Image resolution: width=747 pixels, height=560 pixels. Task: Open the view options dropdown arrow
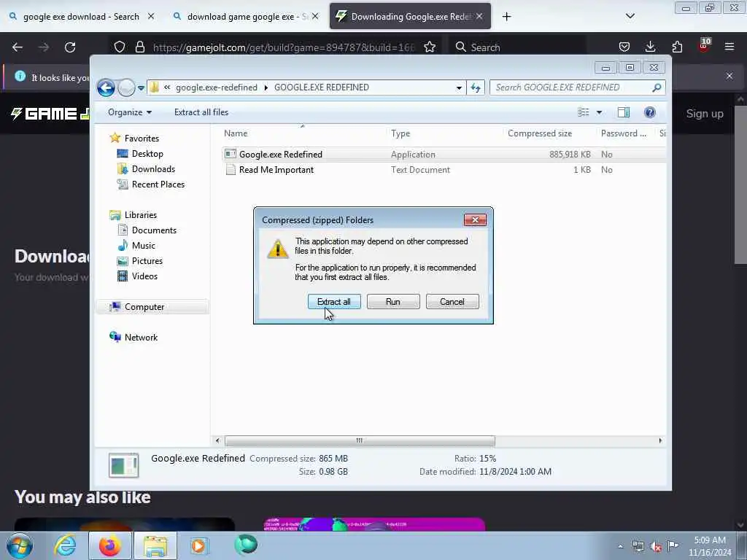click(x=600, y=112)
